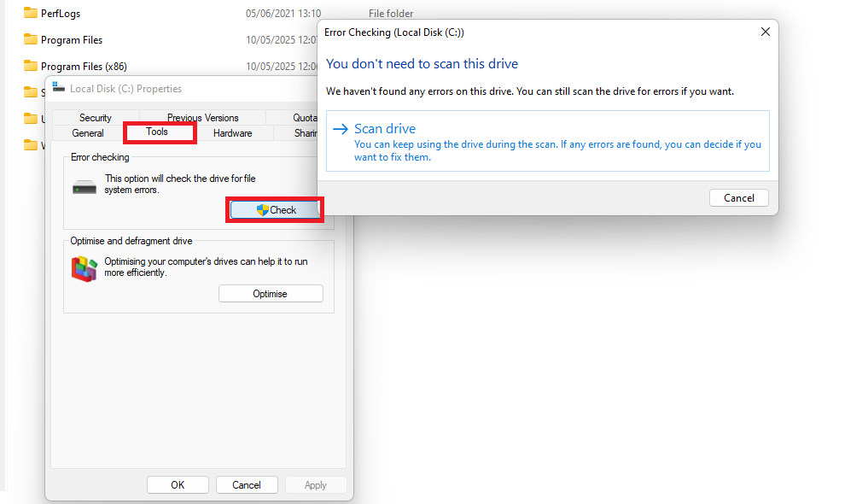The height and width of the screenshot is (504, 868).
Task: Close the Error Checking dialog with X
Action: (765, 32)
